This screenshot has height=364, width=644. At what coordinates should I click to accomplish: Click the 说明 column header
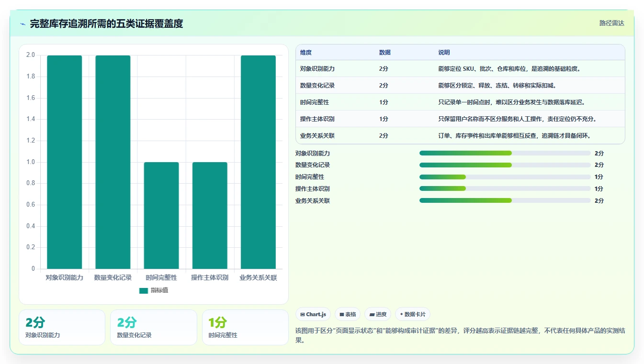tap(444, 53)
